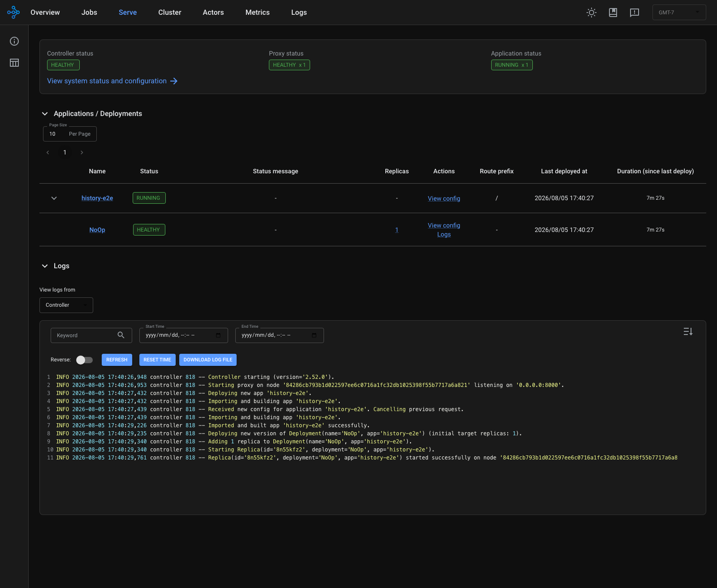The width and height of the screenshot is (717, 588).
Task: Open the Metrics tab
Action: (258, 13)
